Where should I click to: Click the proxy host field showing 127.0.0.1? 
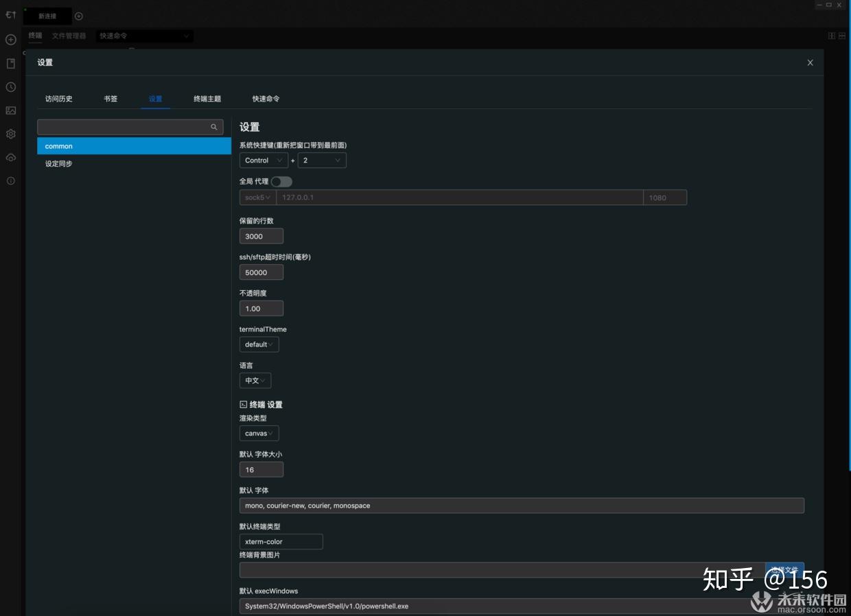click(459, 198)
